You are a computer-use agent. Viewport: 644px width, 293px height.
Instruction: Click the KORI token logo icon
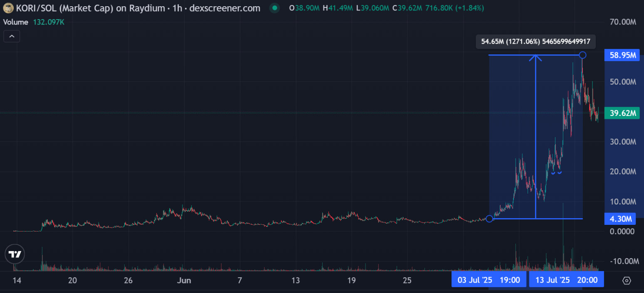coord(9,8)
